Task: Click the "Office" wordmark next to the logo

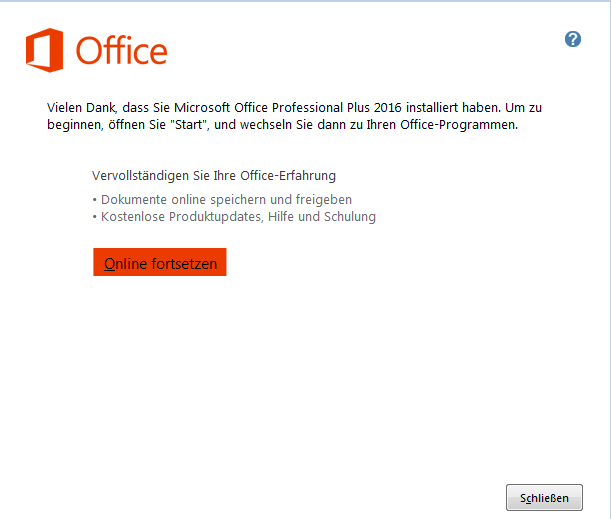Action: click(x=122, y=51)
